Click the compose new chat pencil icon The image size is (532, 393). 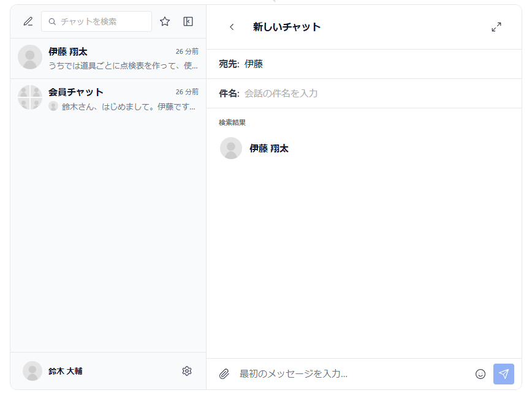point(28,21)
